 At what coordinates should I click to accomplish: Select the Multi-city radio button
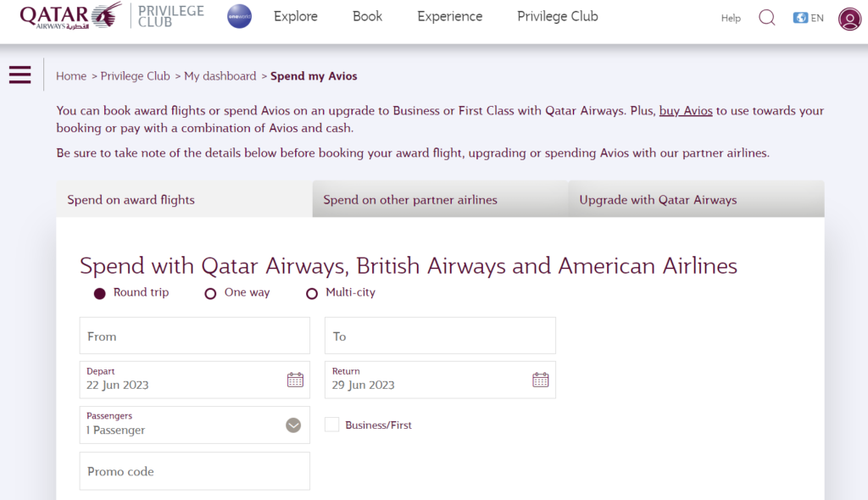click(312, 293)
